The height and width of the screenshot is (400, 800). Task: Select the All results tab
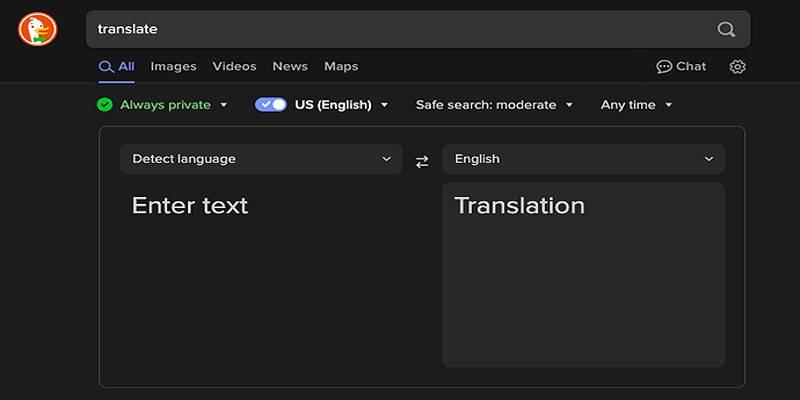click(117, 67)
